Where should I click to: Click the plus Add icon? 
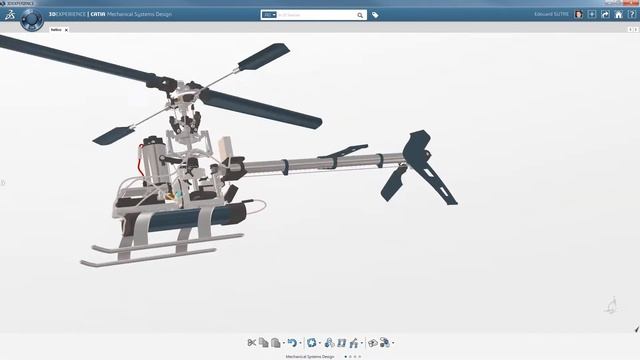click(x=592, y=14)
